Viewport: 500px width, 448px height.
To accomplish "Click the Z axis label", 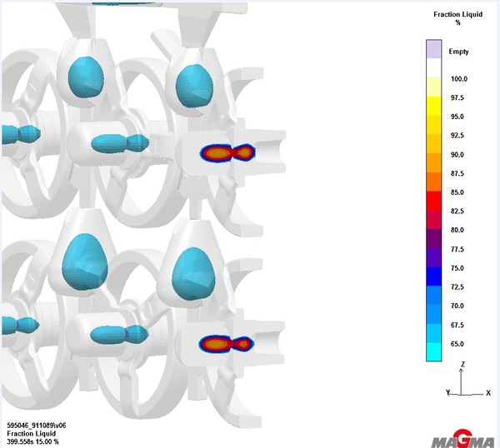I will click(x=462, y=365).
